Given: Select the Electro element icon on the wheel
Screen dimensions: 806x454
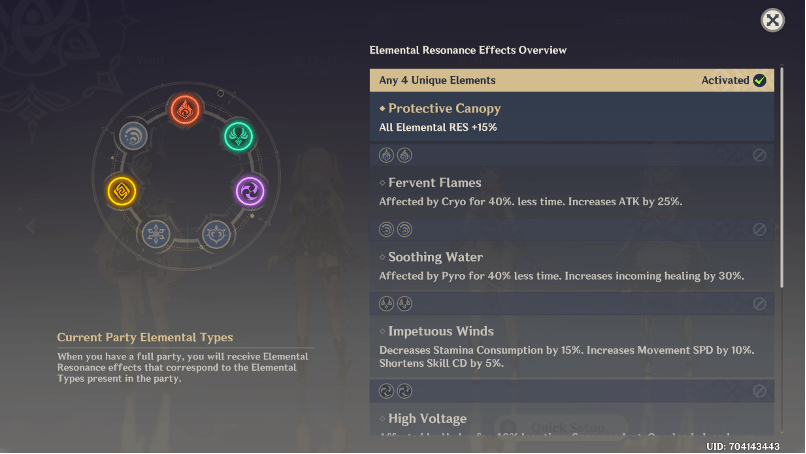Looking at the screenshot, I should [250, 191].
